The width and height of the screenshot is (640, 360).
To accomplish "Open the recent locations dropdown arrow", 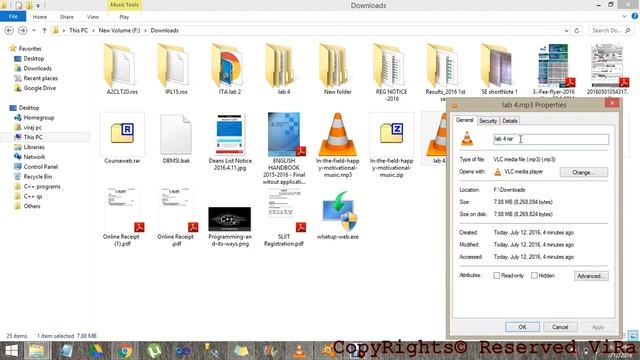I will point(34,30).
